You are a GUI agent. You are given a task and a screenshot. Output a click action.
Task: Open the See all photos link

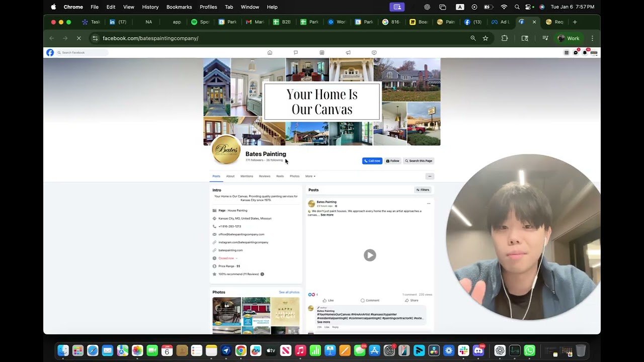[x=289, y=292]
